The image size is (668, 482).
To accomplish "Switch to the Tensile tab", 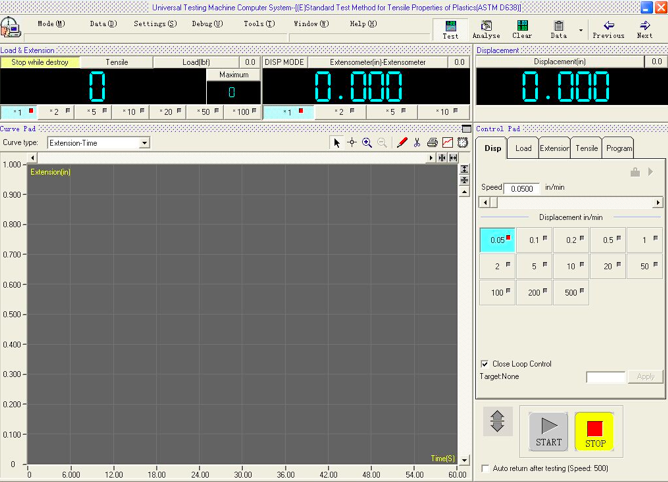I will click(587, 148).
